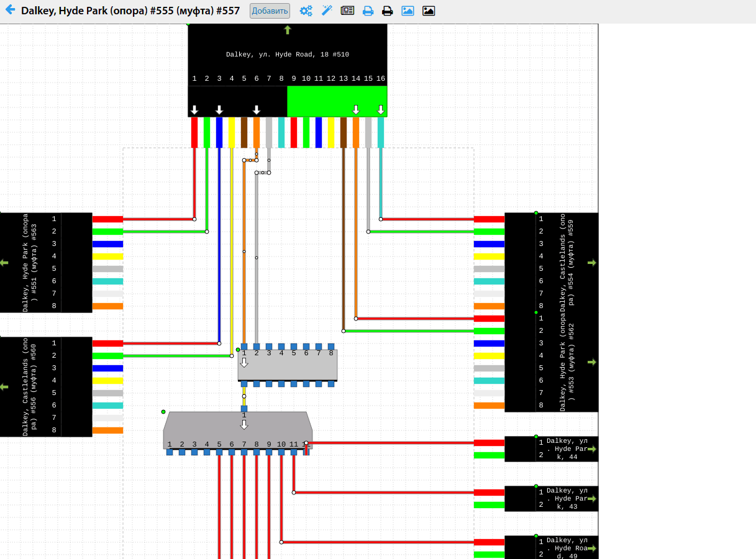Screen dimensions: 756x559
Task: Click the blue printer icon
Action: point(368,11)
